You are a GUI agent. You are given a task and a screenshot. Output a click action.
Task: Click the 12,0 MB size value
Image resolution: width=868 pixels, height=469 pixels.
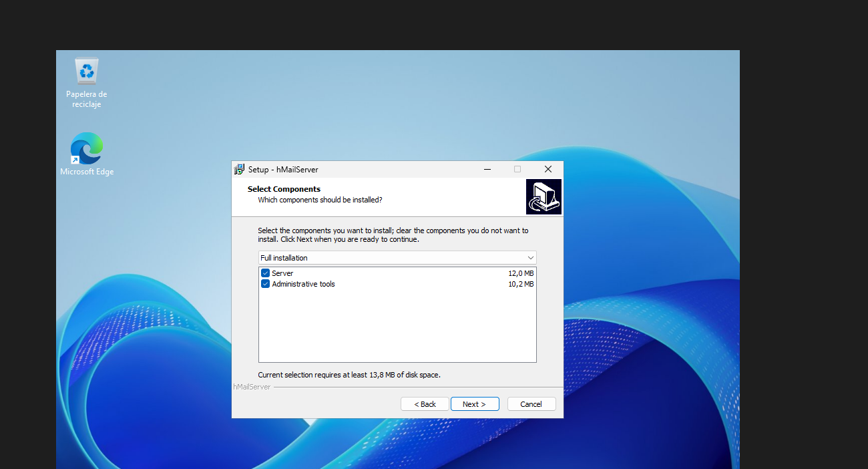pyautogui.click(x=521, y=273)
